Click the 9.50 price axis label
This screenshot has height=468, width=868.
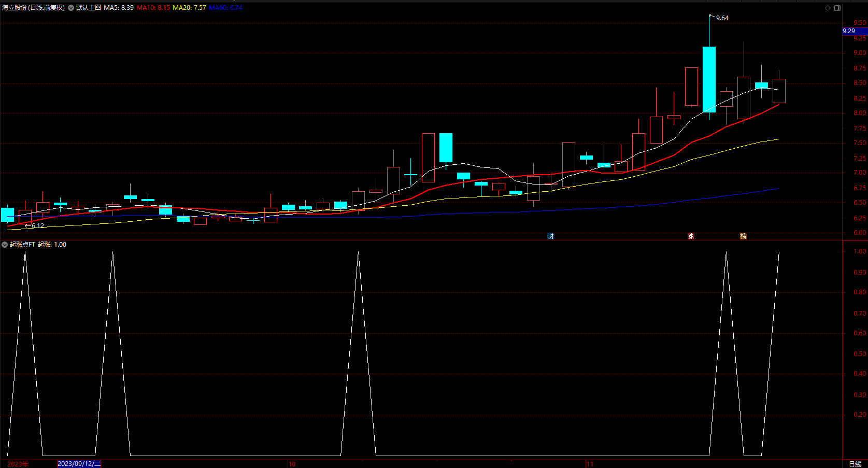click(x=860, y=23)
